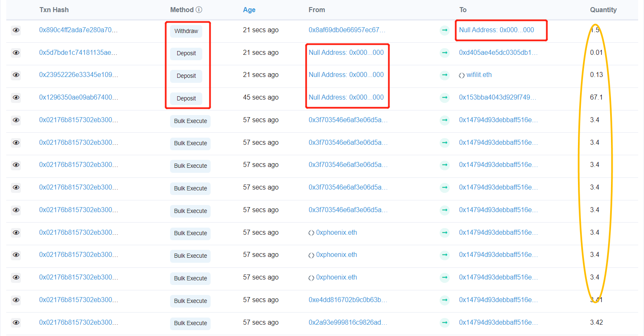
Task: Click contract icon beside first 0xphoenix.eth
Action: pos(311,233)
